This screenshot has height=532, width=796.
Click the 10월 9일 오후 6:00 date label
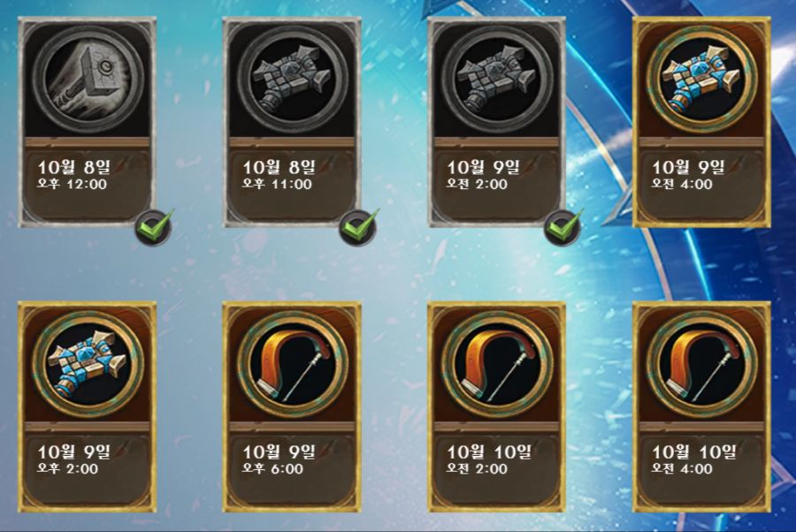pos(279,459)
